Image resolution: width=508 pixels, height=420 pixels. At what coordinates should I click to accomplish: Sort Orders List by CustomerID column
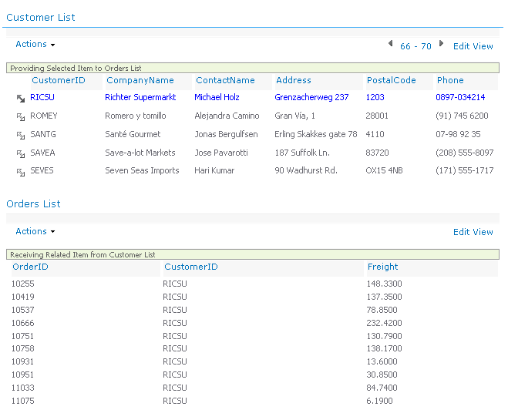[191, 267]
